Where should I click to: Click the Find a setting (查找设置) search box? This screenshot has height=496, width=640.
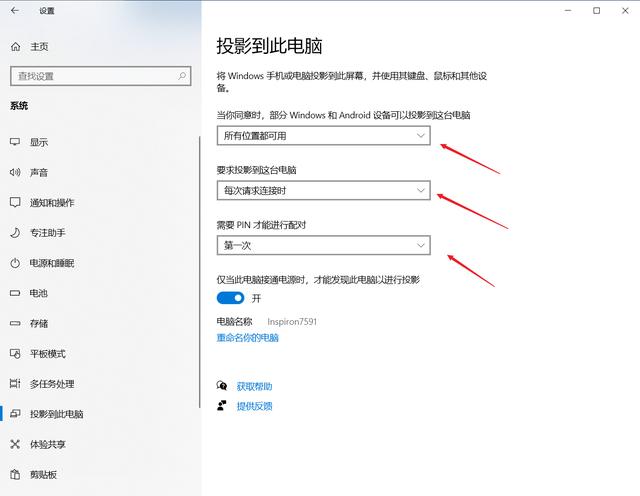95,76
